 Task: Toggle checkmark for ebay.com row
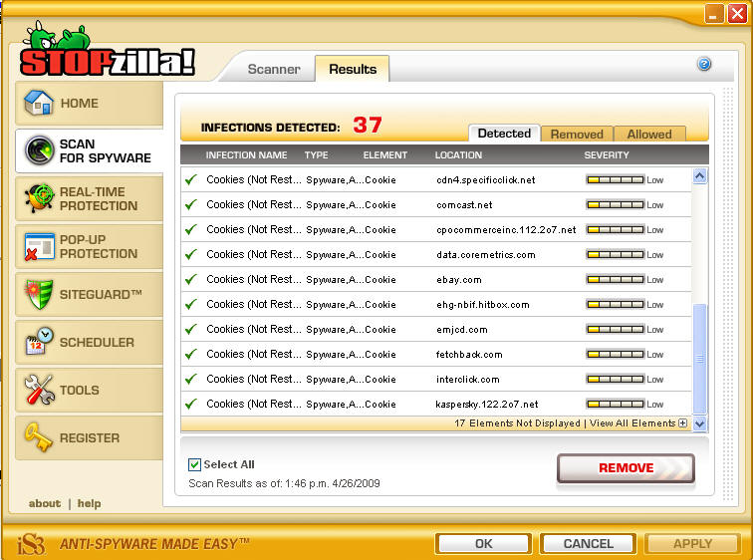[191, 280]
